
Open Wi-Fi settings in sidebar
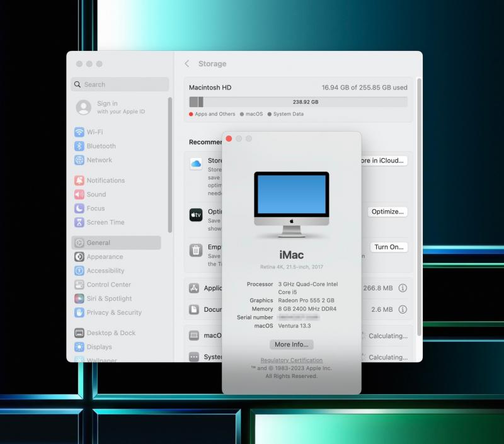point(89,132)
